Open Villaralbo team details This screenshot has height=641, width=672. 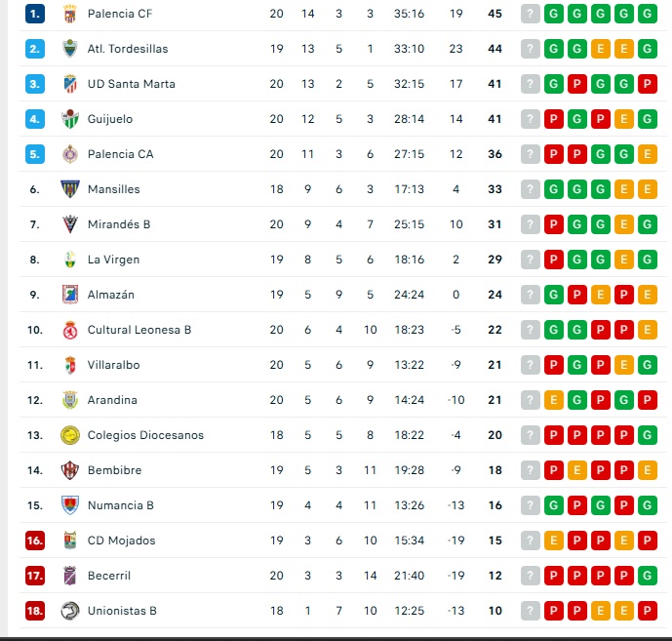pyautogui.click(x=113, y=365)
